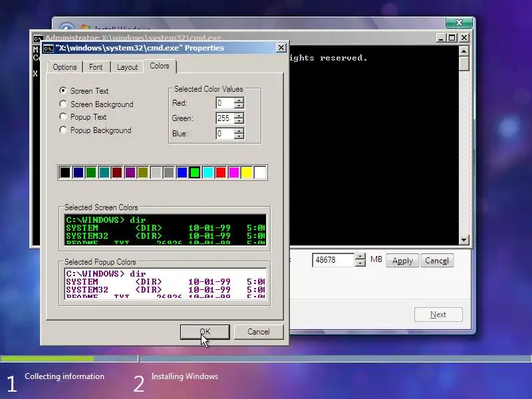Image resolution: width=532 pixels, height=399 pixels.
Task: Pick the olive color swatch
Action: [x=143, y=172]
